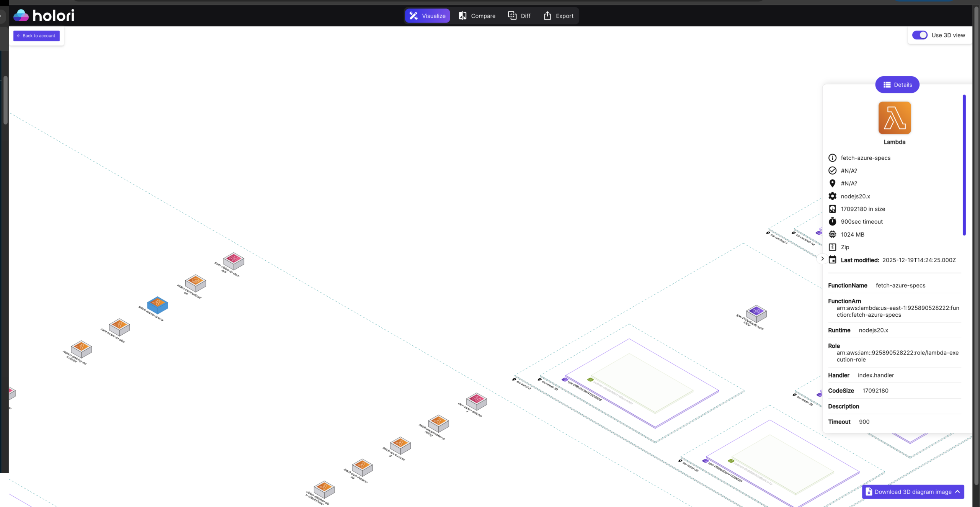Open the Visualize tab
980x507 pixels.
(427, 16)
